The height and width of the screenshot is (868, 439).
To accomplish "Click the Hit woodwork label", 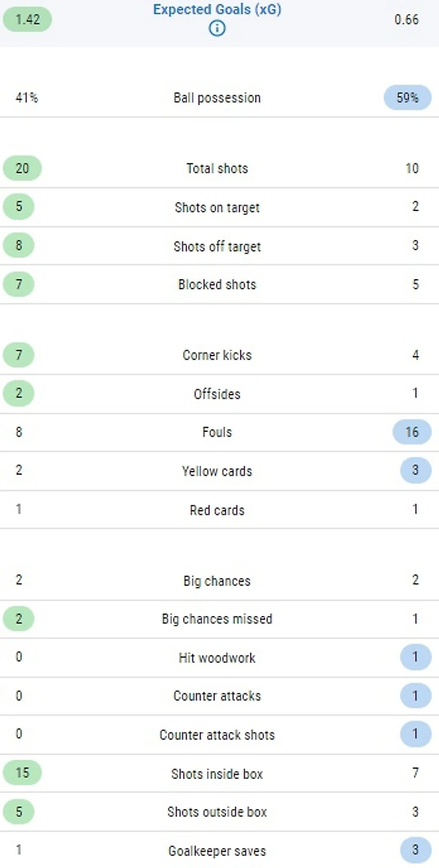I will click(x=217, y=657).
